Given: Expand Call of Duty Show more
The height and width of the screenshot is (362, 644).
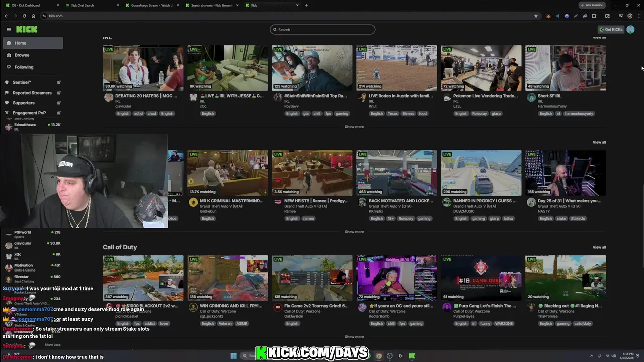Looking at the screenshot, I should [x=354, y=337].
